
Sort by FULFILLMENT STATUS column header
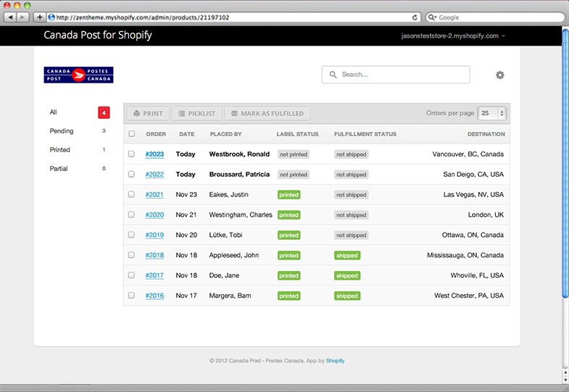coord(365,134)
